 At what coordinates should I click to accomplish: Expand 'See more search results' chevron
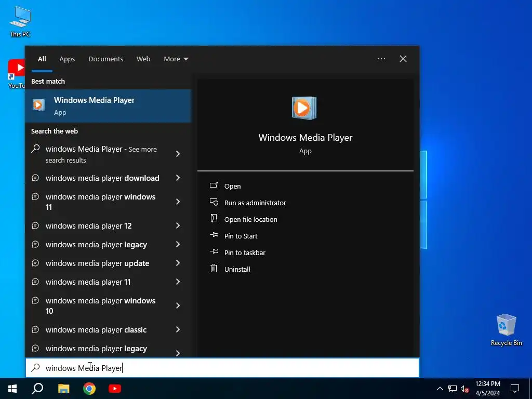pos(178,154)
